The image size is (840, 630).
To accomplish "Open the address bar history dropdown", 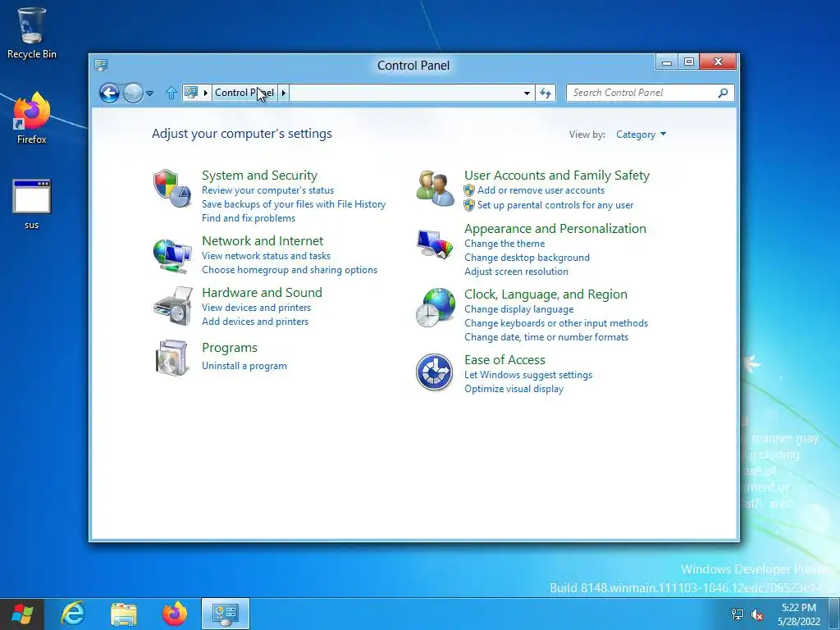I will tap(527, 94).
